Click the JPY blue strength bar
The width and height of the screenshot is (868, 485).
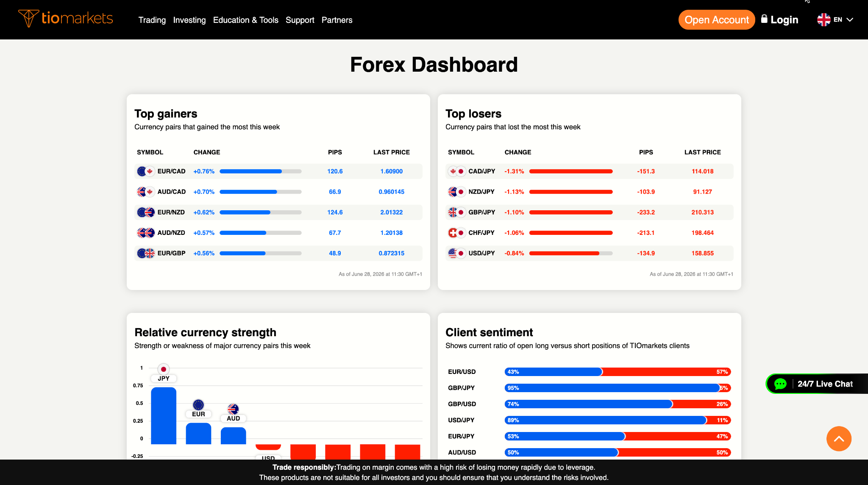tap(164, 416)
